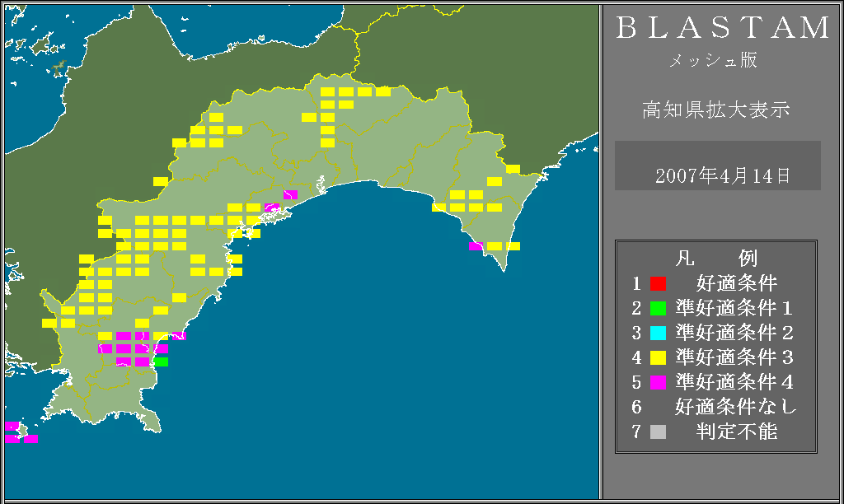Image resolution: width=844 pixels, height=504 pixels.
Task: Click the legend label 準好適条件2
Action: pos(734,333)
